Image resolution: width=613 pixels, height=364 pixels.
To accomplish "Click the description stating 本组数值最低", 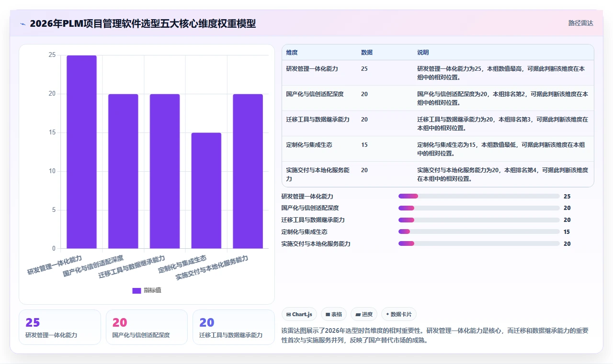I will pos(501,149).
